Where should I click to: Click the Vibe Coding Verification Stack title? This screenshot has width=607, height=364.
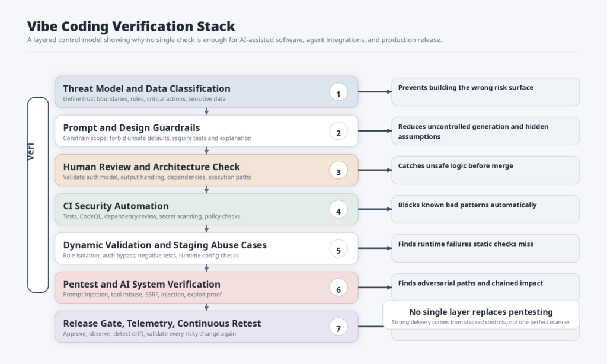click(131, 26)
